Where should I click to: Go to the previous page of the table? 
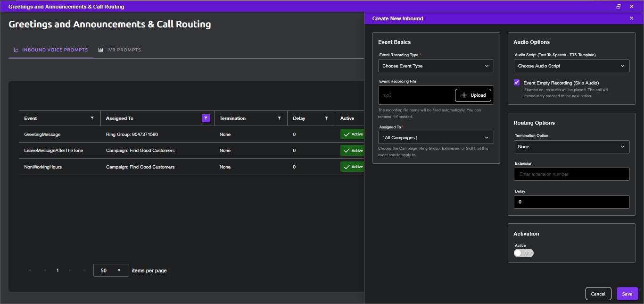point(45,270)
